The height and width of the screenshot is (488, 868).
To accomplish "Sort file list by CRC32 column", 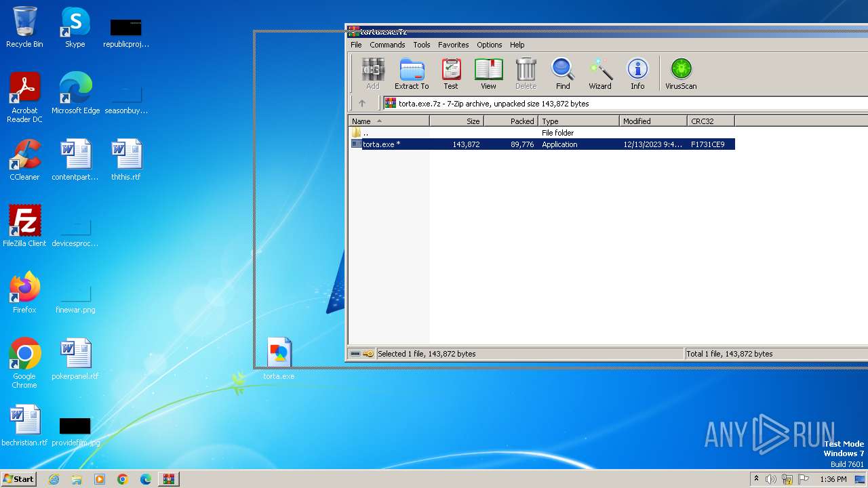I will 711,121.
